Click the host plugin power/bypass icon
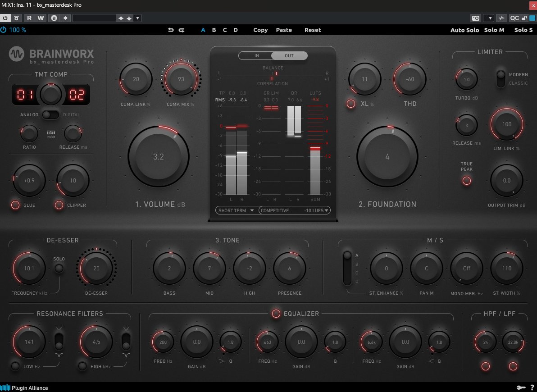The width and height of the screenshot is (537, 392). pos(5,18)
